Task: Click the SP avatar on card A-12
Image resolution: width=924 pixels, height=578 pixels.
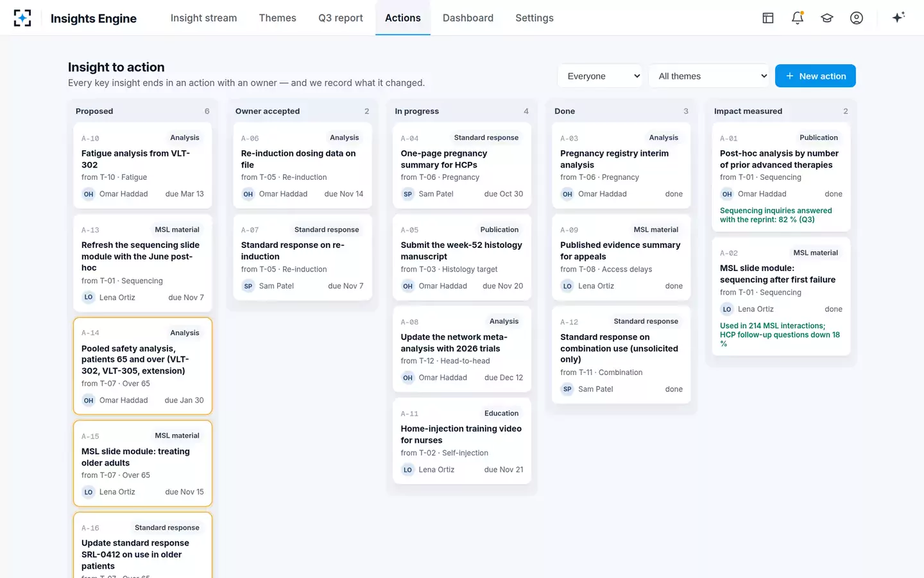Action: tap(567, 389)
